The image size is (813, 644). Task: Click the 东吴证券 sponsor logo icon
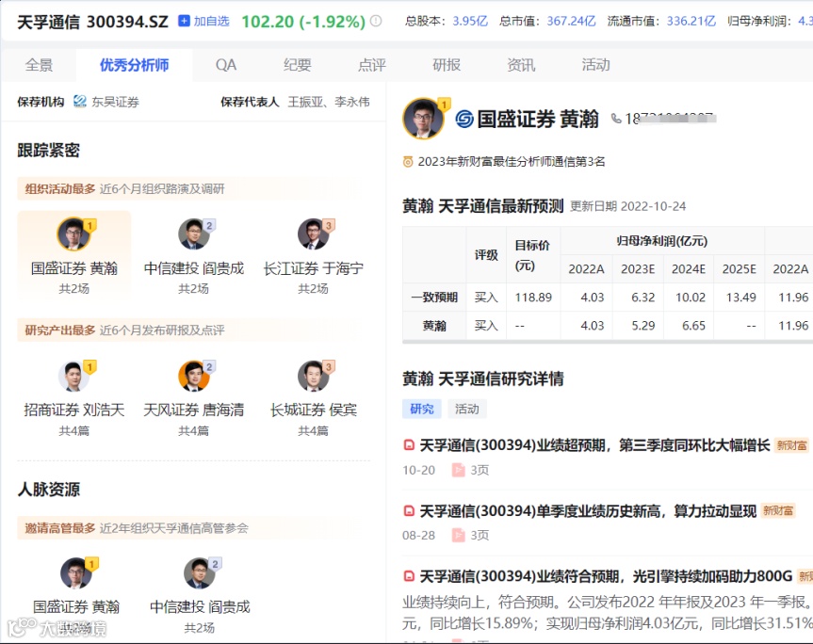[80, 102]
